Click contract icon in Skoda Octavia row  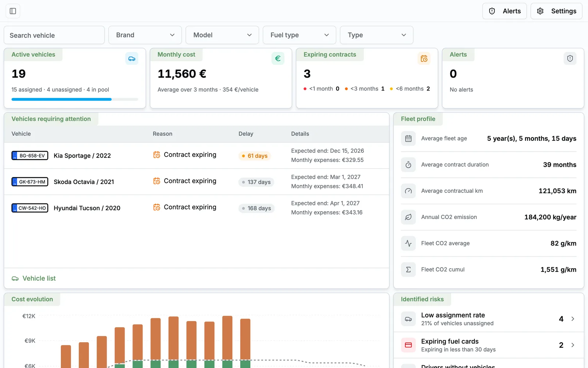pyautogui.click(x=157, y=181)
